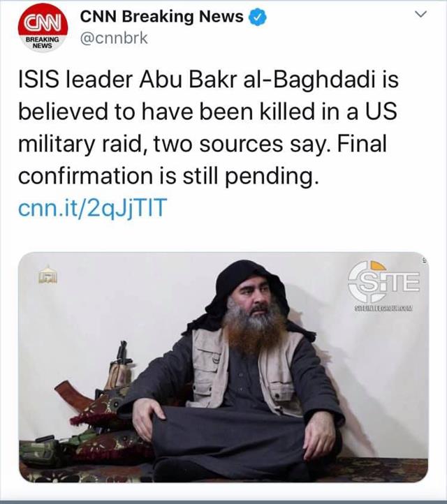Image resolution: width=447 pixels, height=504 pixels.
Task: Click the siteintelgroup.com text under SITE logo
Action: pyautogui.click(x=383, y=309)
